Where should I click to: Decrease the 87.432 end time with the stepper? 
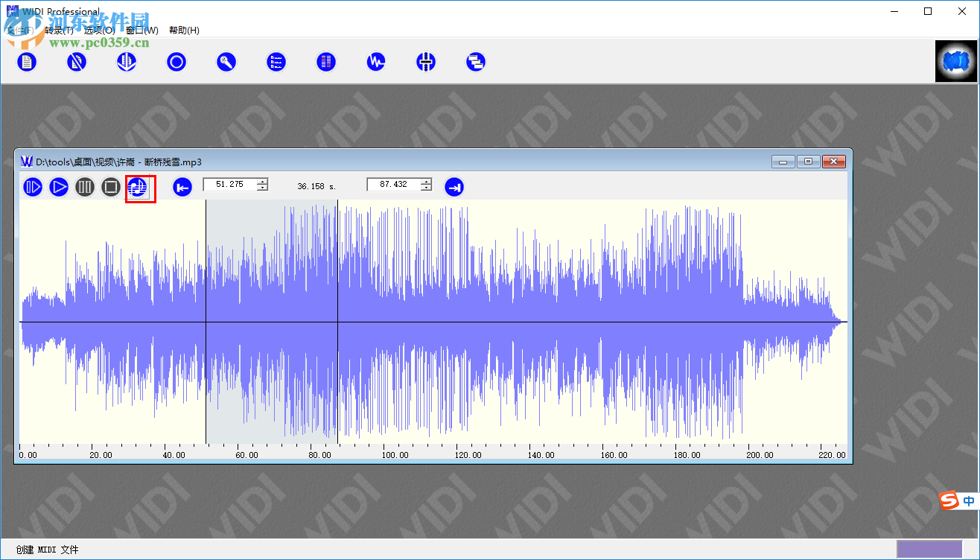point(424,188)
